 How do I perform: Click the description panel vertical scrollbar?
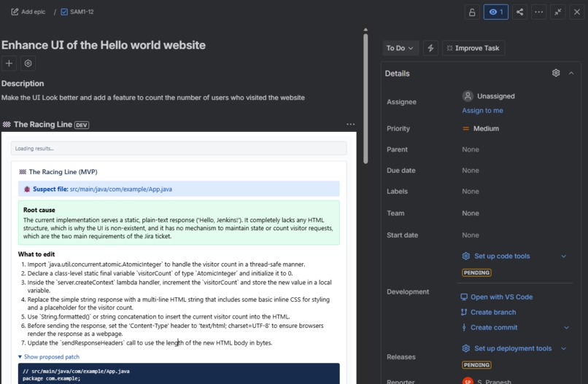pos(365,98)
